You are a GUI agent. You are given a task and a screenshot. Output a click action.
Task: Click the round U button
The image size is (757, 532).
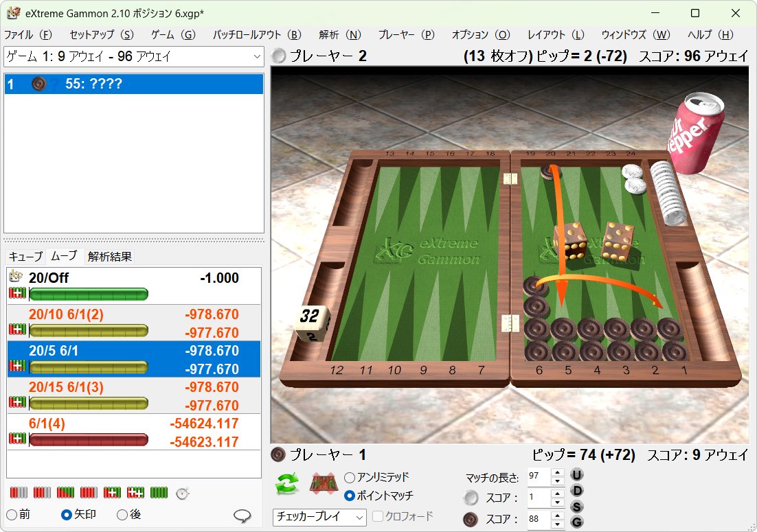576,474
